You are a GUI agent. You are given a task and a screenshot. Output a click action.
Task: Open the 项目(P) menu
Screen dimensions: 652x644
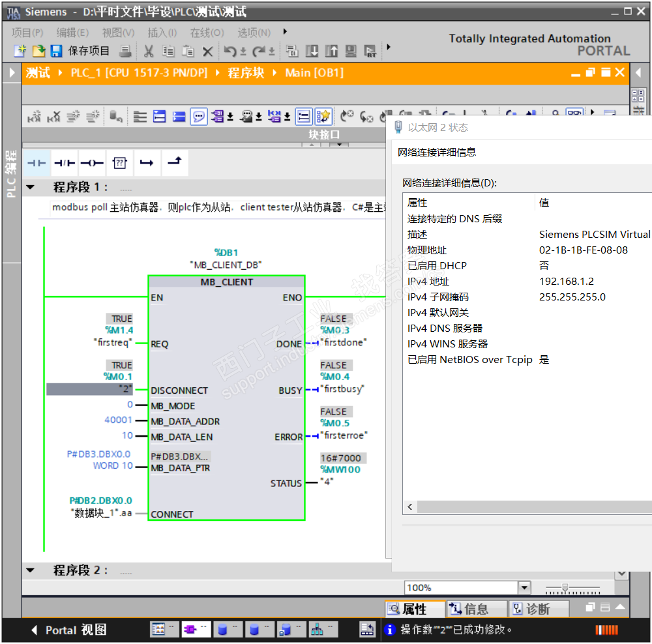click(x=27, y=32)
